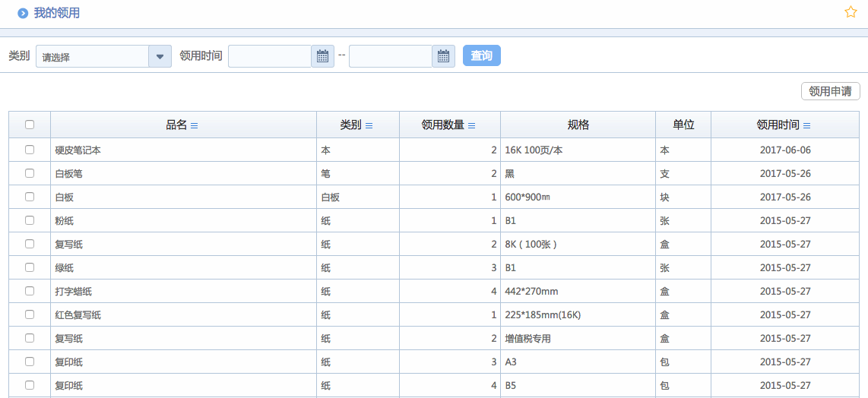Expand the 类别 dropdown arrow
This screenshot has height=398, width=868.
(x=160, y=56)
